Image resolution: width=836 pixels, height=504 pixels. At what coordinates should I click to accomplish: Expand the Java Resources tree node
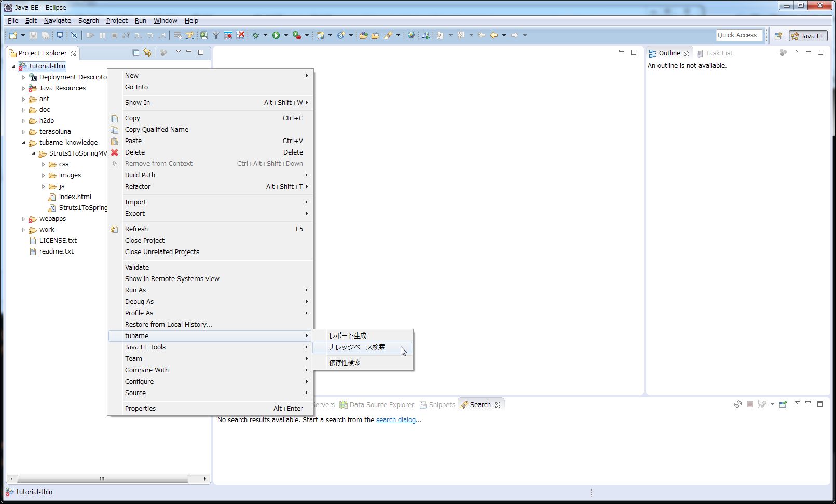[23, 88]
